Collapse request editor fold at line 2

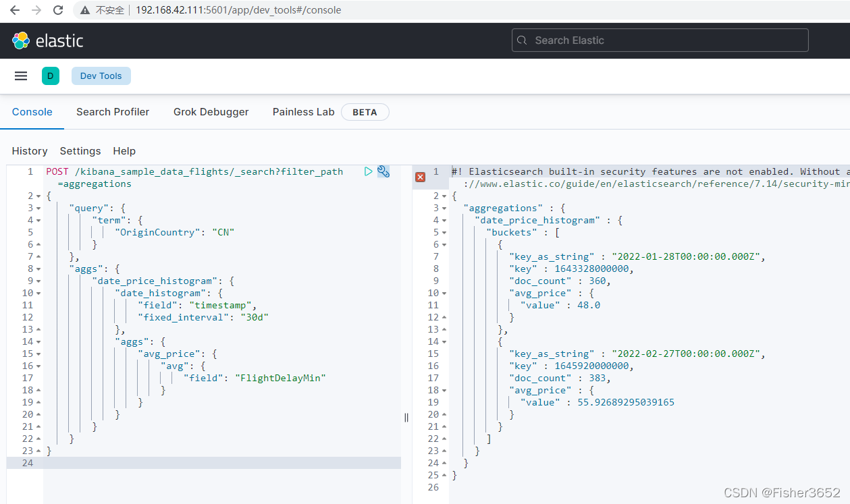tap(38, 196)
